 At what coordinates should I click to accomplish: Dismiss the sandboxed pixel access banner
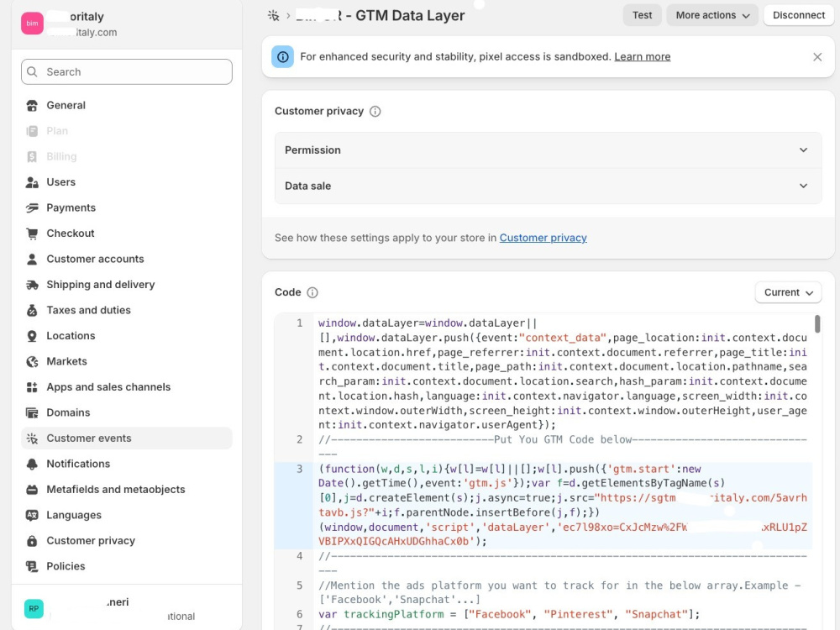[x=817, y=57]
